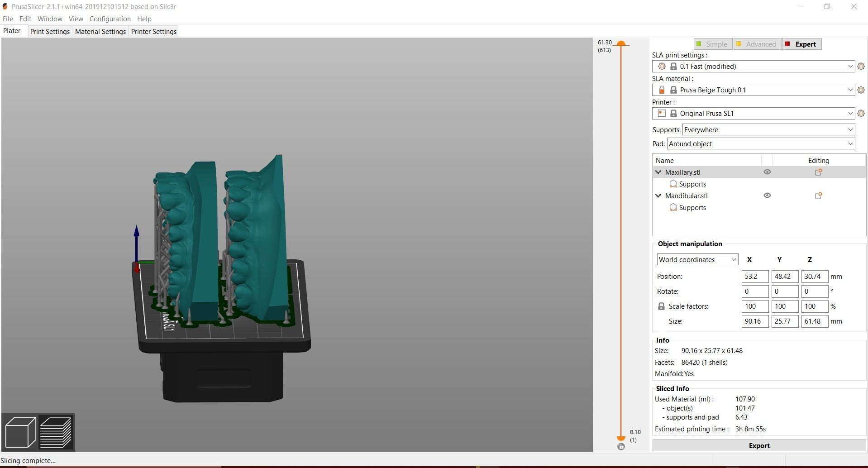Viewport: 868px width, 468px height.
Task: Click Position X field
Action: [755, 277]
